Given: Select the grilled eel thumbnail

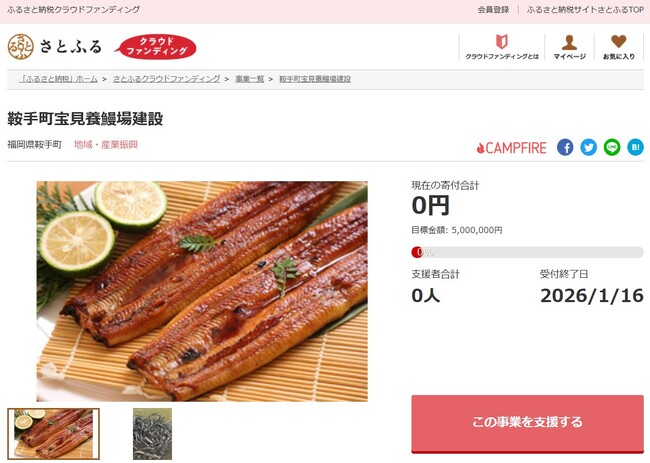Looking at the screenshot, I should click(x=53, y=434).
